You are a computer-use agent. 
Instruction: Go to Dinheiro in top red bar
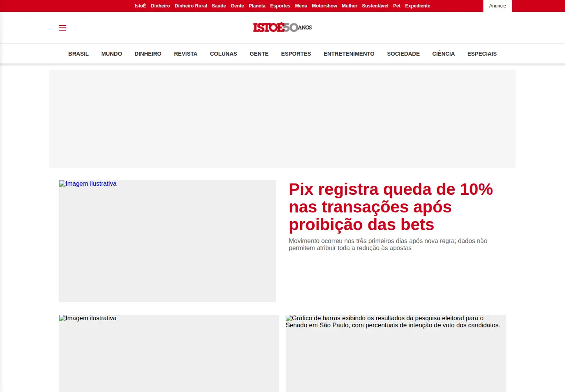pyautogui.click(x=160, y=6)
